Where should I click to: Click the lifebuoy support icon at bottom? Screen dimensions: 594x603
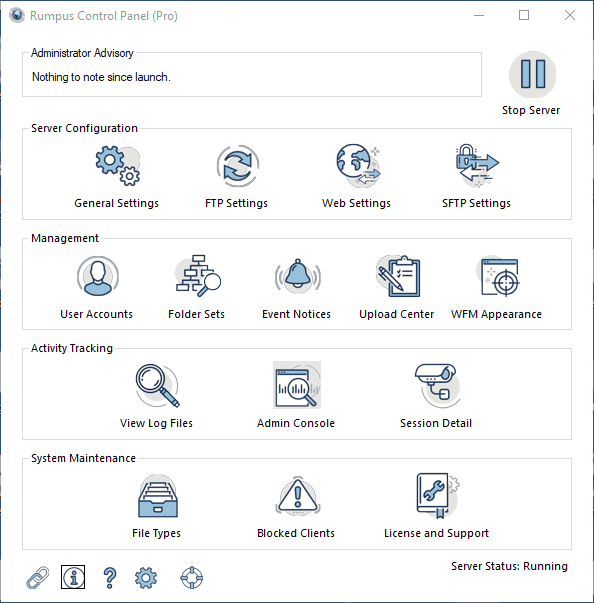[191, 578]
